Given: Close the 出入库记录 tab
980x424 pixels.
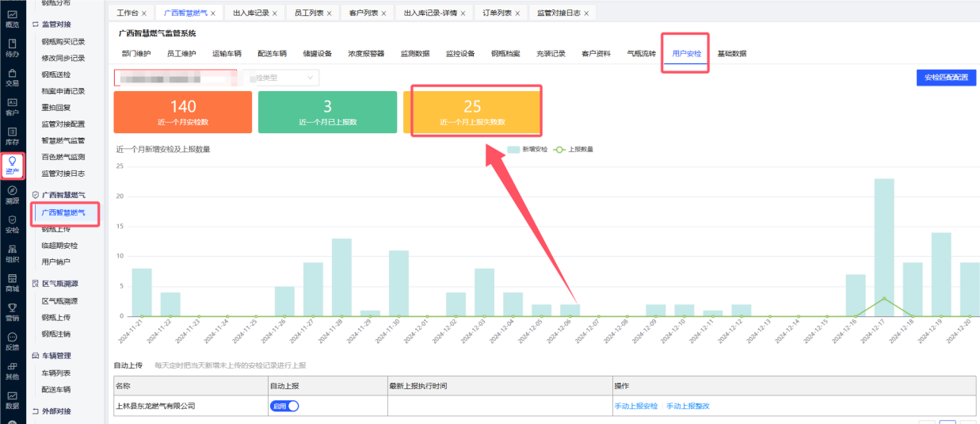Looking at the screenshot, I should click(x=275, y=13).
